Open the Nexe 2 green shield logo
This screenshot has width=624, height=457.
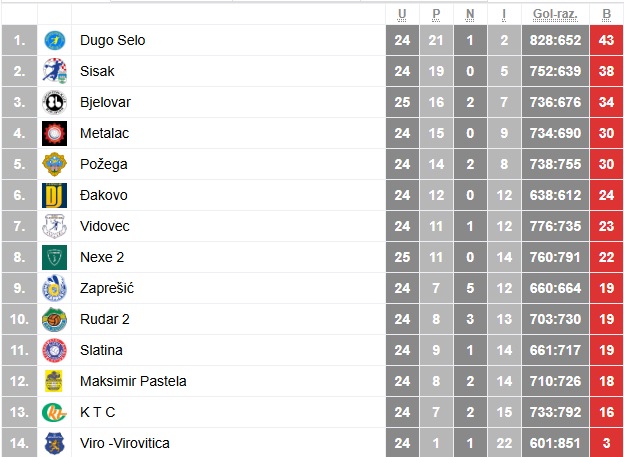55,257
